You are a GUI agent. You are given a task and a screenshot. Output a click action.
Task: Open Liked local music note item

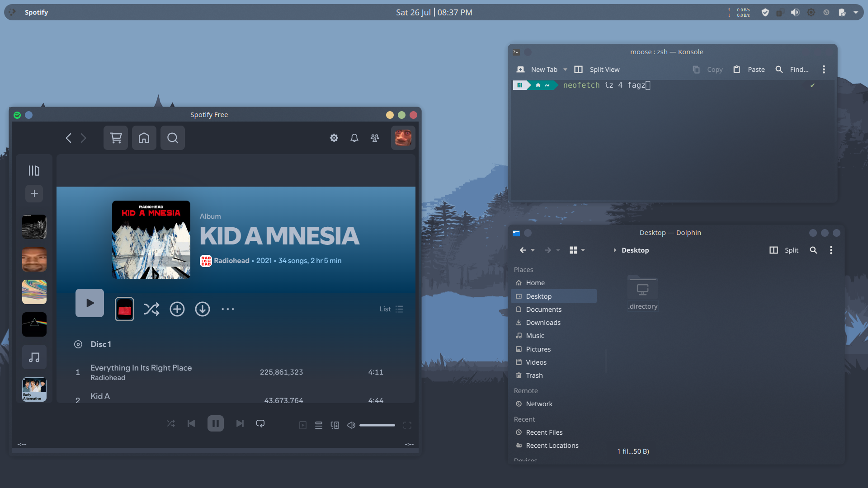tap(34, 357)
